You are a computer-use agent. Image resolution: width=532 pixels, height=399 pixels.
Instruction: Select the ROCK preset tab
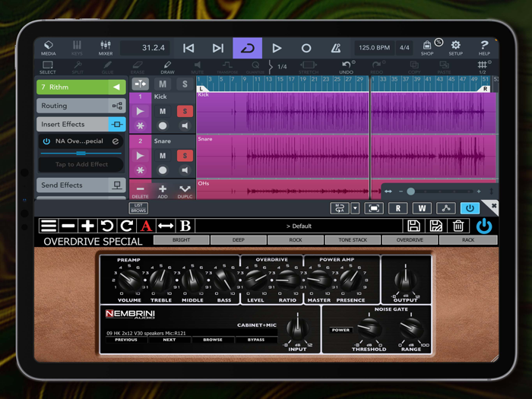point(296,240)
